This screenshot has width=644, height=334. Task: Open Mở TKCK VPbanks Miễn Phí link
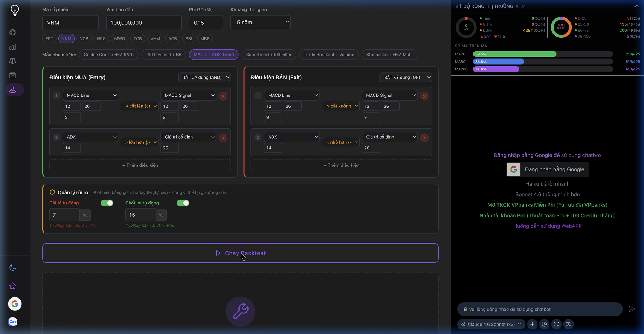[548, 205]
